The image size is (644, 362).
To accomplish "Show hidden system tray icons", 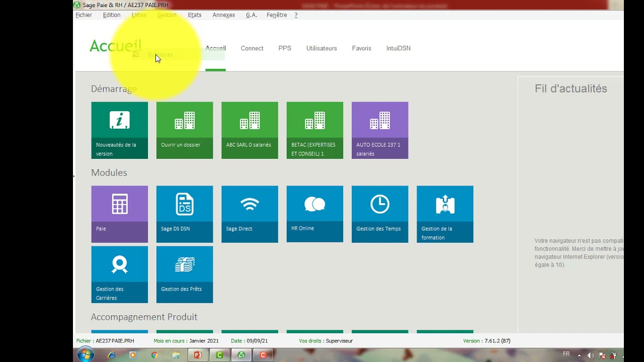I will pyautogui.click(x=579, y=355).
